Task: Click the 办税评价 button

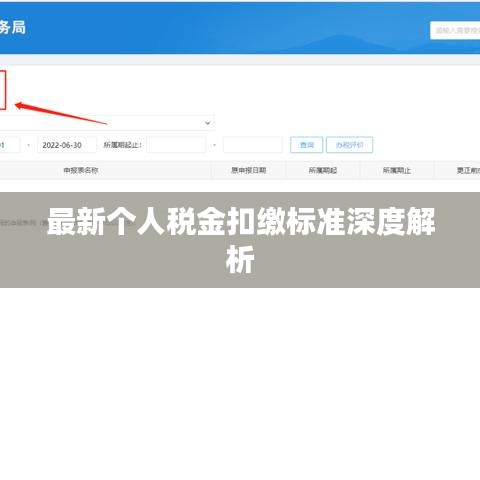Action: pos(349,145)
